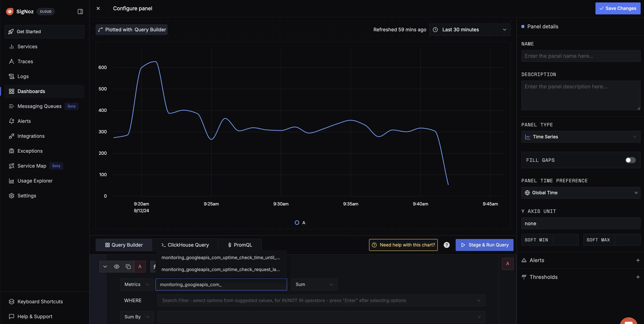Click the ClickHouse Query tab icon
Screen dimensions: 644x324
point(163,245)
